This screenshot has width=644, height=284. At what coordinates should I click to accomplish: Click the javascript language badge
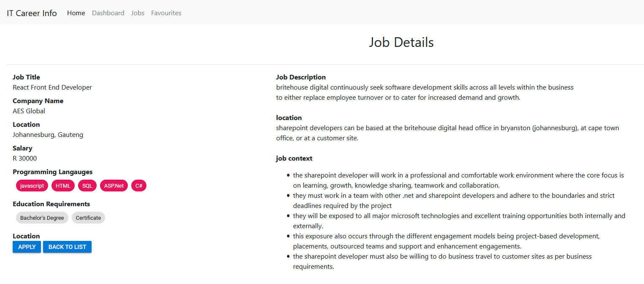32,185
